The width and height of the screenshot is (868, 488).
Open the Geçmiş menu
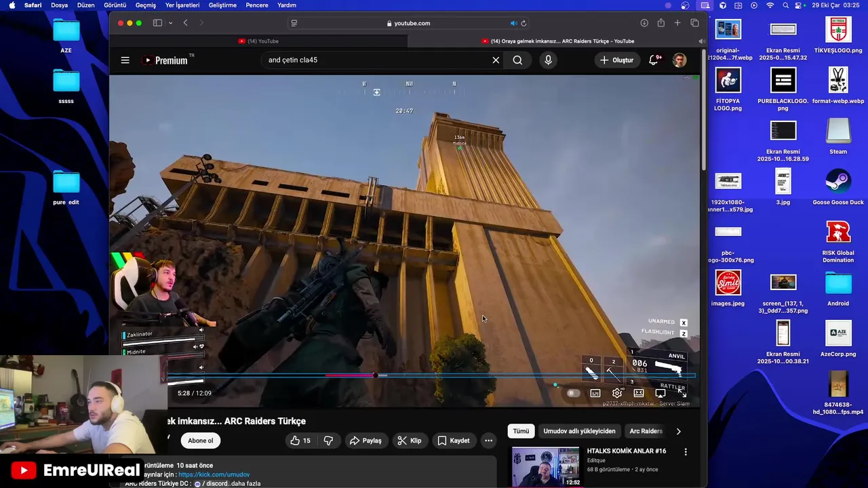[x=146, y=5]
